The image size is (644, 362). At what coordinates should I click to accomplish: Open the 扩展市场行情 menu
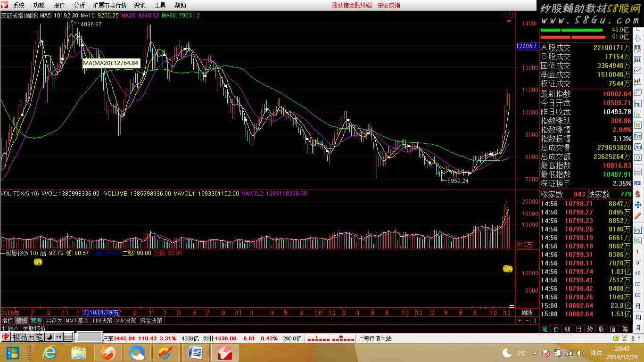click(109, 5)
